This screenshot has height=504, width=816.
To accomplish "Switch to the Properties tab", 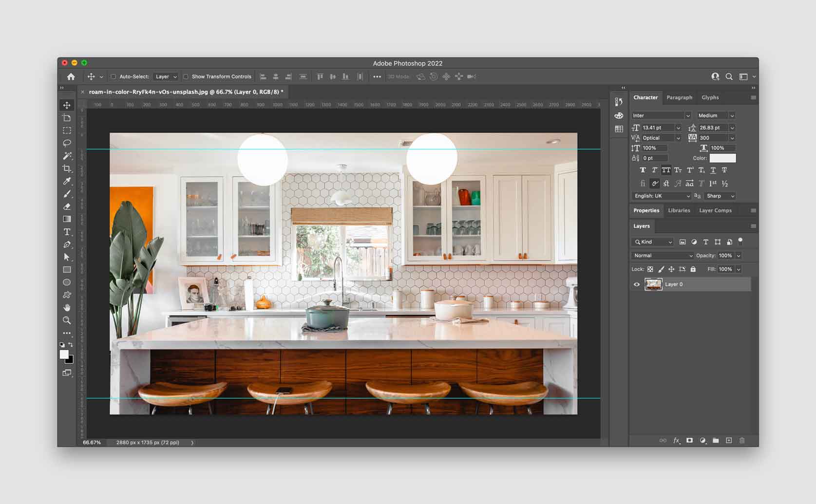I will 646,210.
